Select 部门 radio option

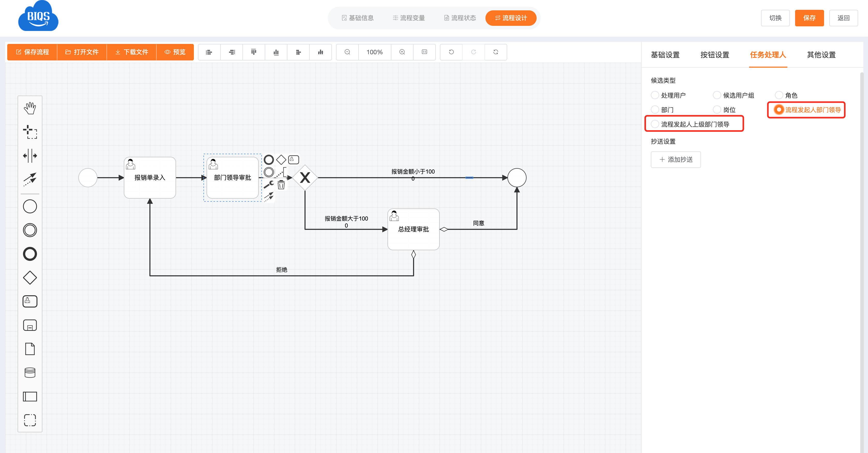click(x=662, y=110)
